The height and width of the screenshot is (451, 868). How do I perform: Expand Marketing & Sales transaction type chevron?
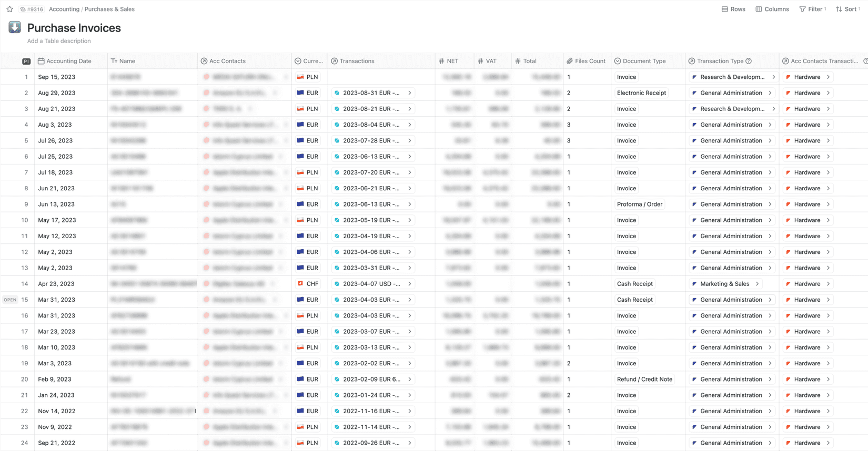757,284
